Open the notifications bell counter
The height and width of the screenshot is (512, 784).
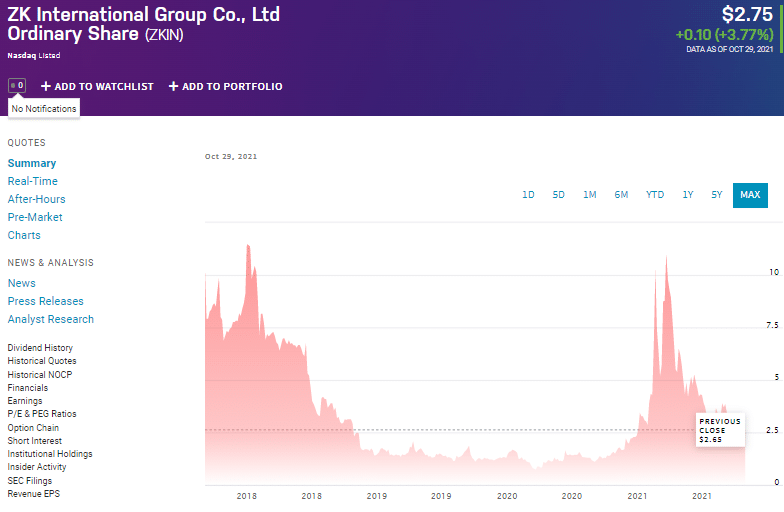click(x=17, y=86)
